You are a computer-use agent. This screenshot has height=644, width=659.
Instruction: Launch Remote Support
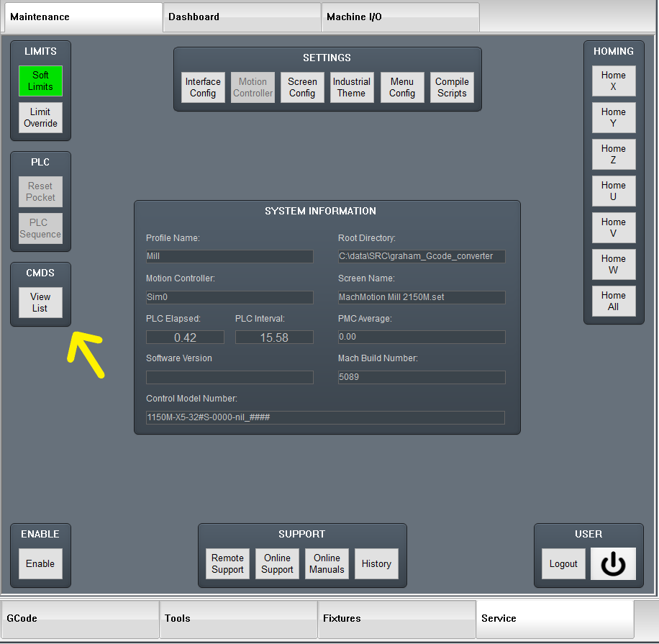[227, 564]
